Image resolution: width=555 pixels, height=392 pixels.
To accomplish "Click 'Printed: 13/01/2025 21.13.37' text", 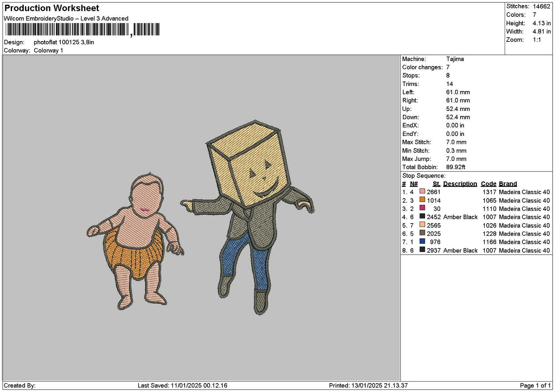I will (368, 385).
